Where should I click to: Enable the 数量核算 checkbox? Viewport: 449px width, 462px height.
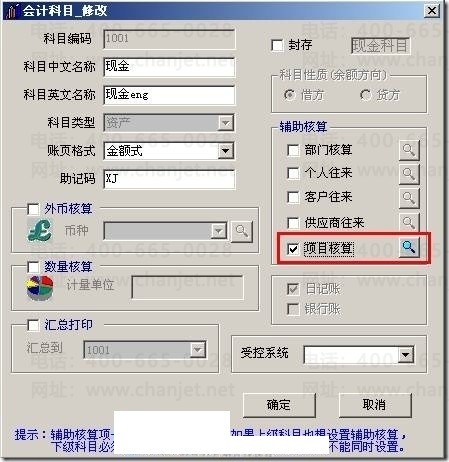click(33, 267)
